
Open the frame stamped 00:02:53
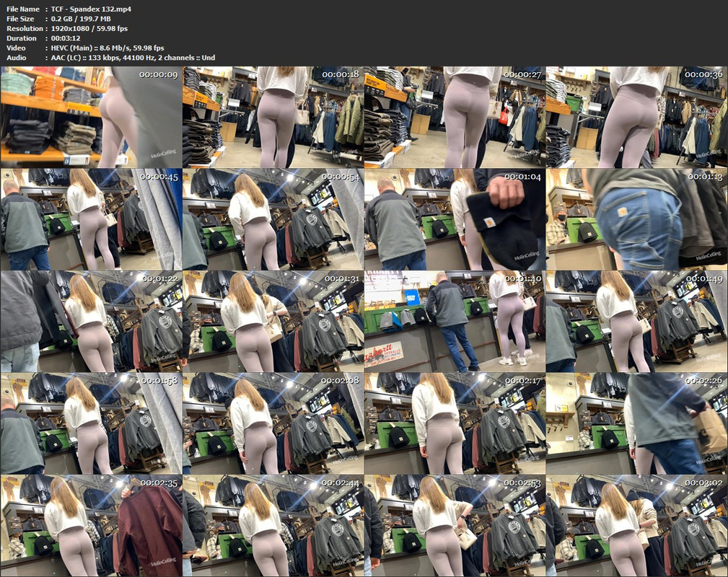(x=454, y=526)
